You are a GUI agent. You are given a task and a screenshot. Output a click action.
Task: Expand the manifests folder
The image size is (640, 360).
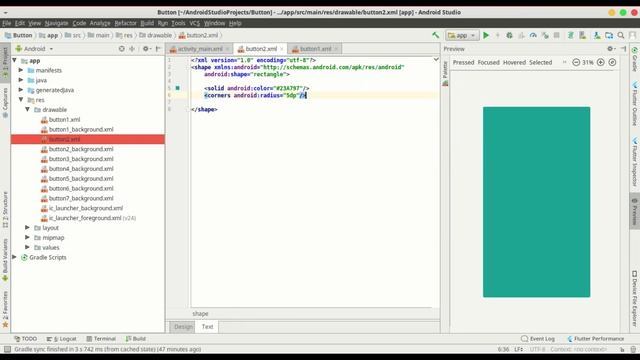click(x=21, y=70)
